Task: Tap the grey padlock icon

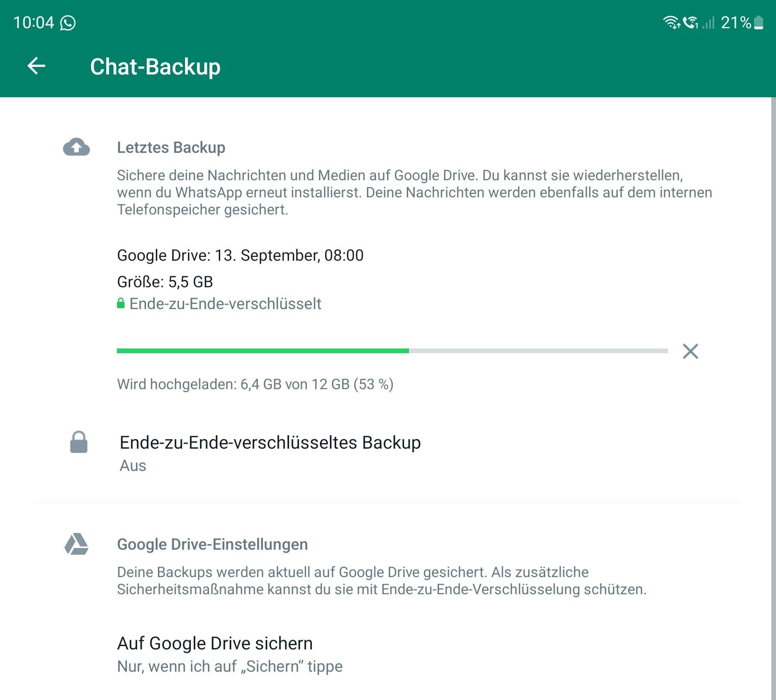Action: (x=79, y=442)
